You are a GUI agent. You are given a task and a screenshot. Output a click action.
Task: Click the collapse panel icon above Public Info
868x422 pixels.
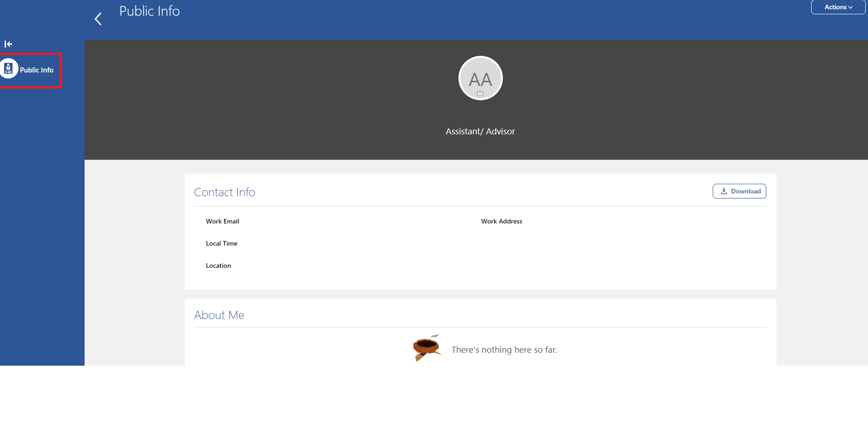point(8,44)
